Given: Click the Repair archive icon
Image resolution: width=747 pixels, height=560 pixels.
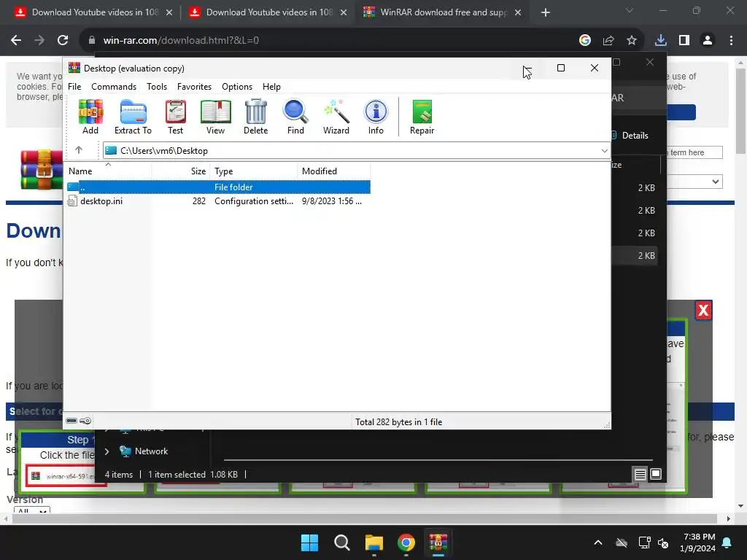Looking at the screenshot, I should coord(422,117).
